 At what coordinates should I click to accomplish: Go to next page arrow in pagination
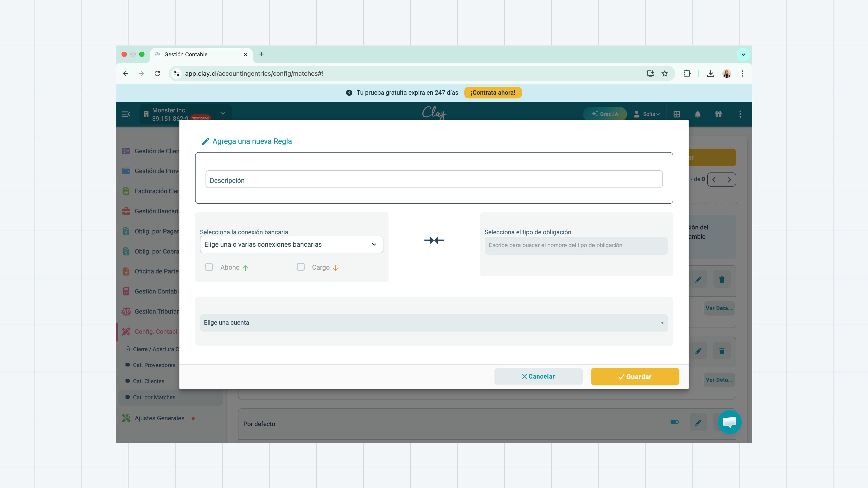(x=729, y=180)
